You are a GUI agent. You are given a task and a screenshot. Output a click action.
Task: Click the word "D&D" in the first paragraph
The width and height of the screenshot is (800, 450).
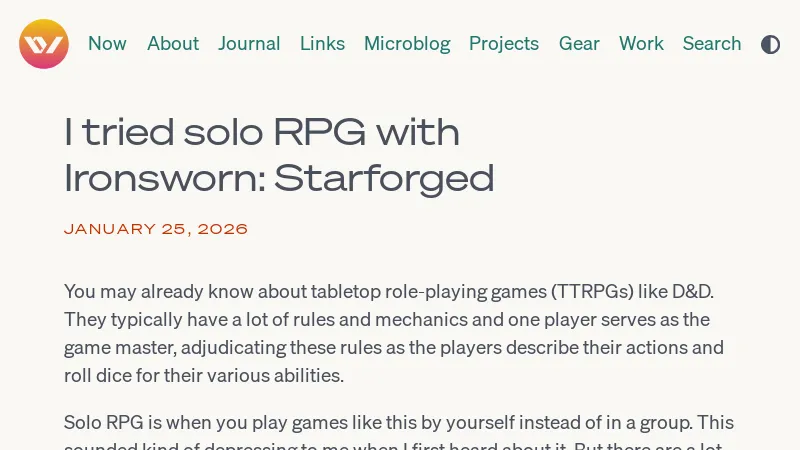point(692,292)
